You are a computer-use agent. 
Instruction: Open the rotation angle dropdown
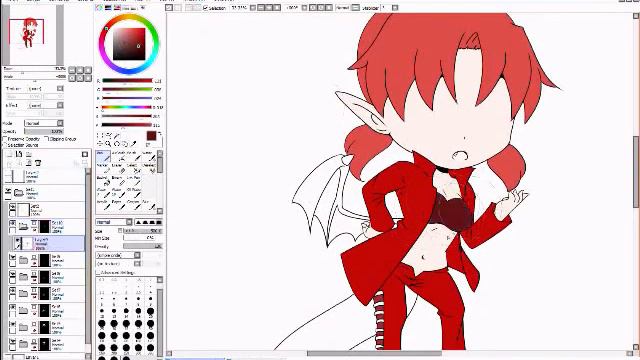(x=304, y=8)
